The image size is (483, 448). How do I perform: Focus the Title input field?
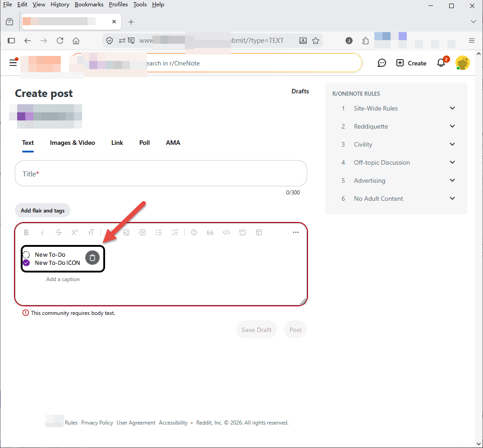tap(161, 173)
